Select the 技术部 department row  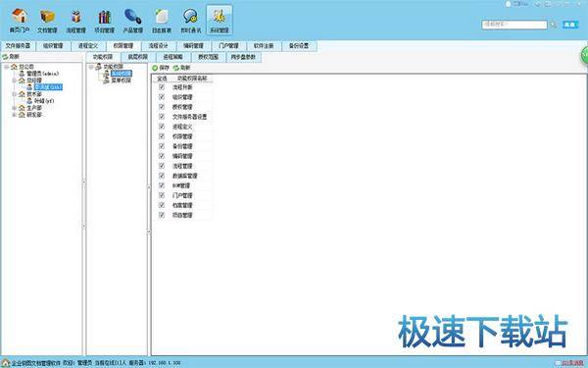click(34, 94)
